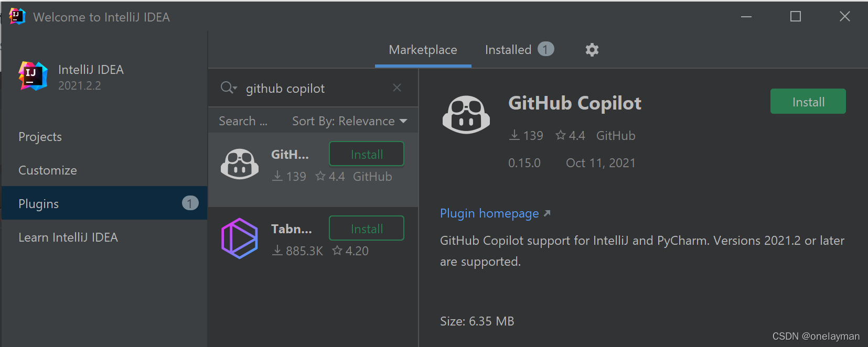This screenshot has height=347, width=868.
Task: Click the version number 0.15.0
Action: coord(524,163)
